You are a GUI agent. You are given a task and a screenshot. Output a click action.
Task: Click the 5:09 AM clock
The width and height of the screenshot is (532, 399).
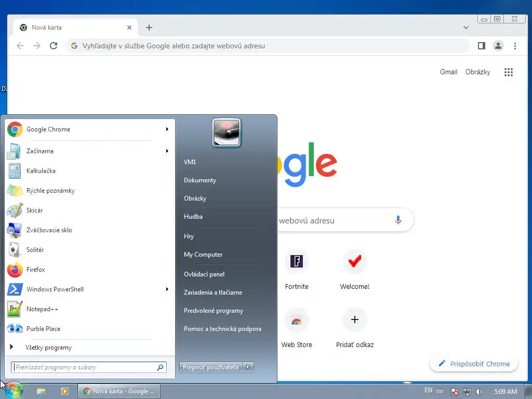click(506, 392)
